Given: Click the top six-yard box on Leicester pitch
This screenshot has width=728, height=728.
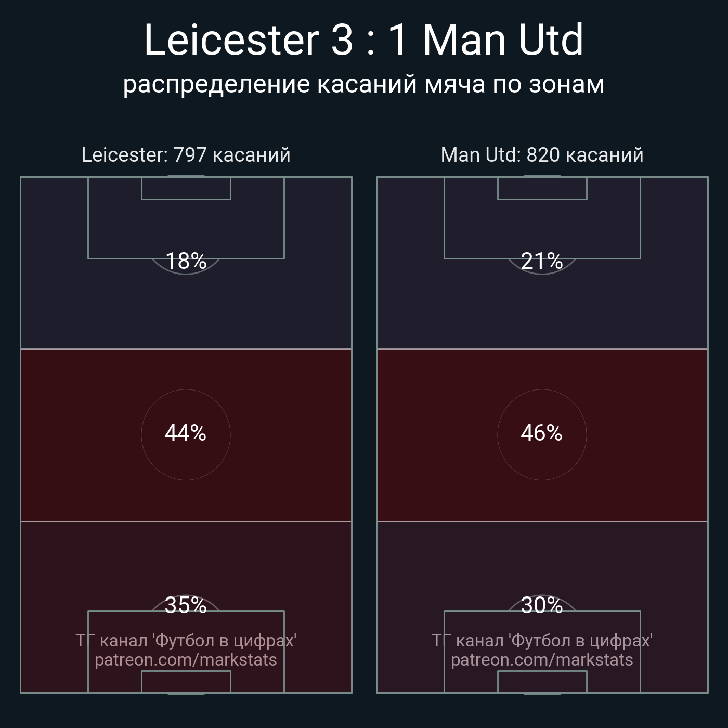Looking at the screenshot, I should coord(186,188).
